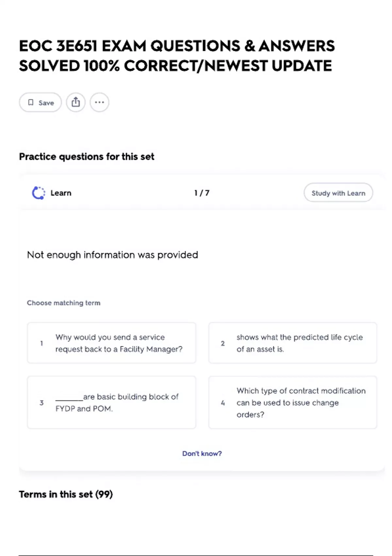This screenshot has width=392, height=556.
Task: Select answer 4 contract modification change orders
Action: pyautogui.click(x=293, y=402)
